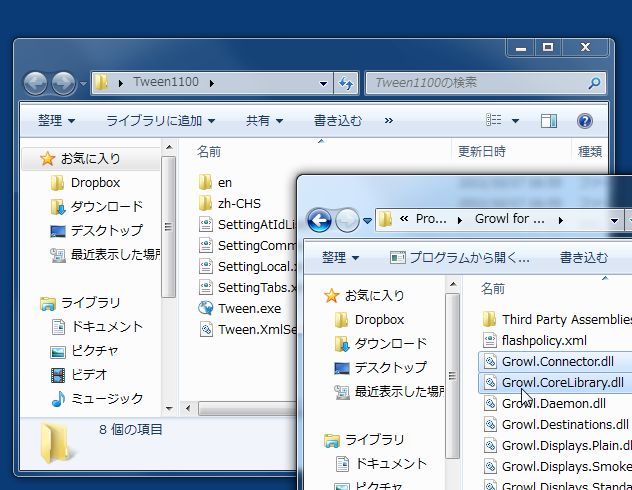The width and height of the screenshot is (632, 490).
Task: Open the 共有 dropdown in the Tween1100 toolbar
Action: (264, 120)
